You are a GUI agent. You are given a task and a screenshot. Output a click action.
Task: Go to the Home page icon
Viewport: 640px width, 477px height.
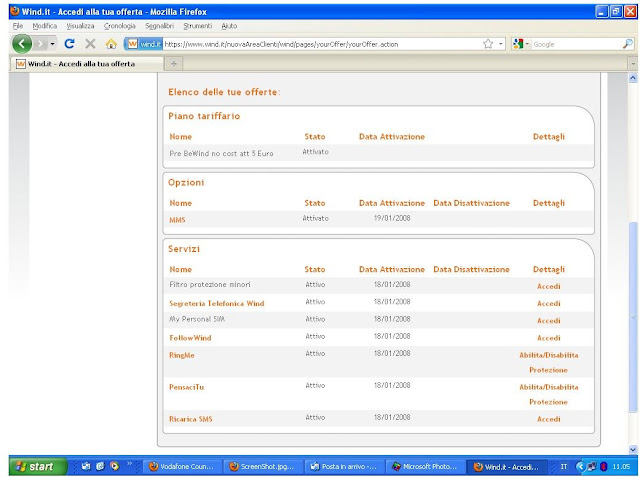click(111, 44)
